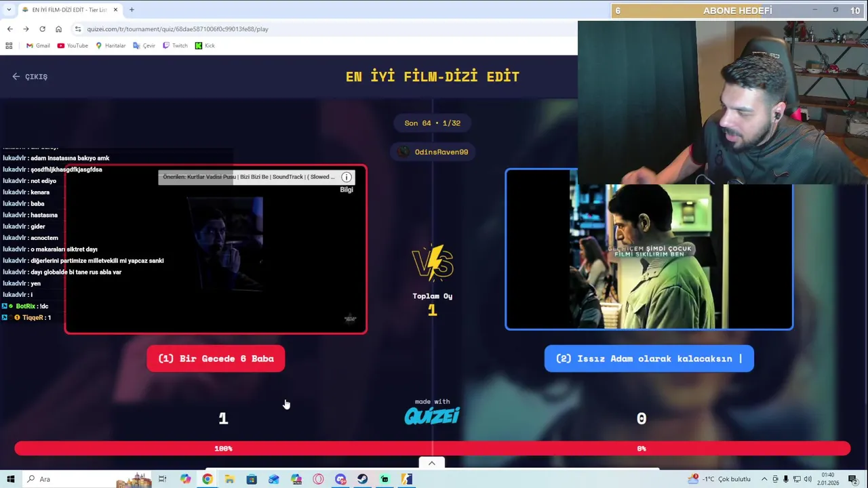
Task: Open a new browser tab
Action: point(132,9)
